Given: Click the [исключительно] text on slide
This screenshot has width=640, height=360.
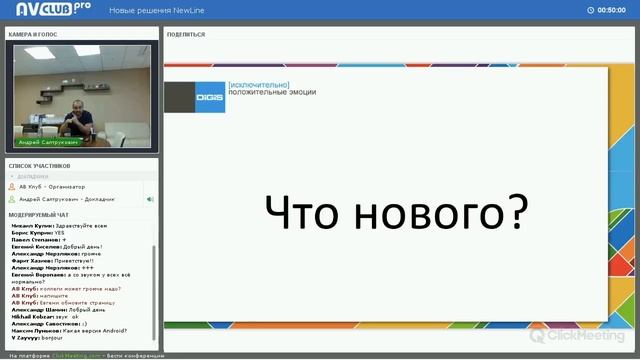Looking at the screenshot, I should [259, 85].
